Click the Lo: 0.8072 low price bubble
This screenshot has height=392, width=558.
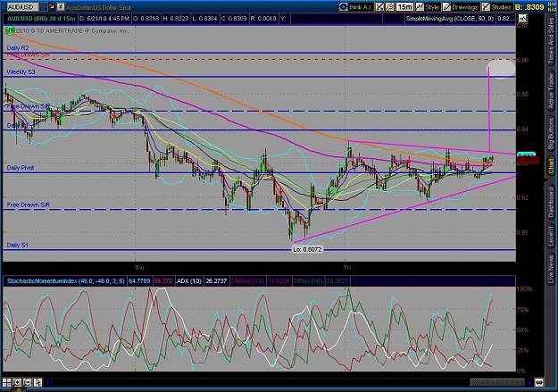pos(307,250)
